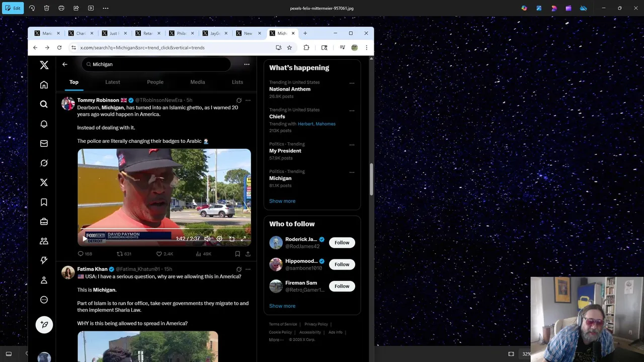Switch to Latest tab
Image resolution: width=644 pixels, height=362 pixels.
pyautogui.click(x=113, y=82)
